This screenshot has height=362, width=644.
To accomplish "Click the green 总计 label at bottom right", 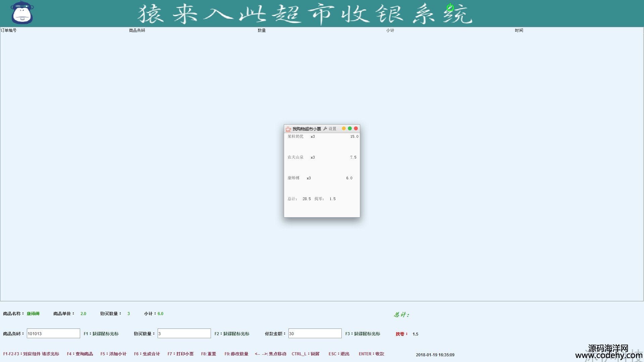I will click(x=401, y=314).
